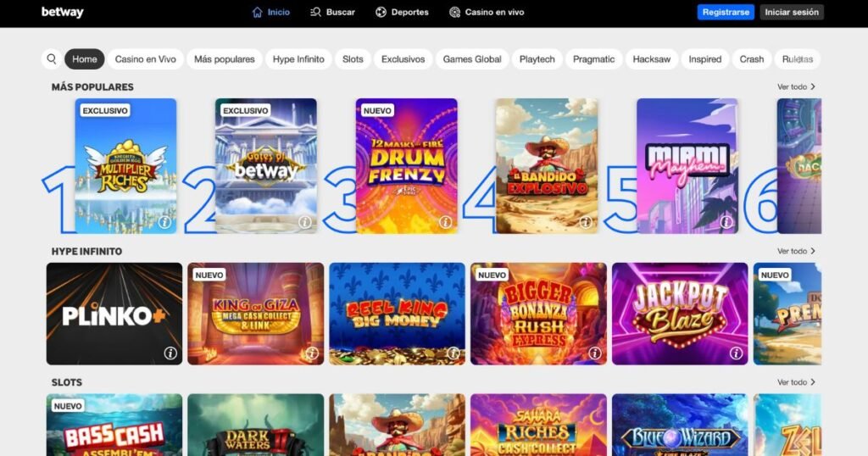Open Deportes in top navigation

(402, 12)
